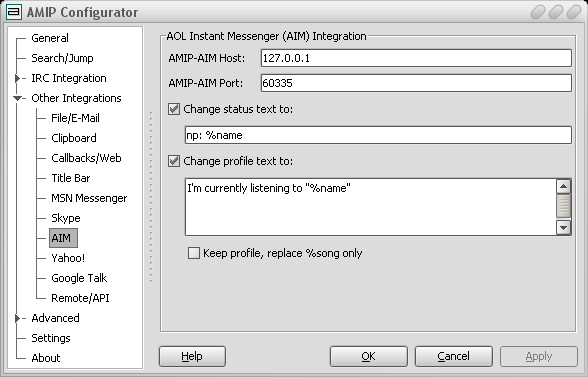This screenshot has height=377, width=588.
Task: Click the dotted splitter handle beside the tree
Action: 151,197
